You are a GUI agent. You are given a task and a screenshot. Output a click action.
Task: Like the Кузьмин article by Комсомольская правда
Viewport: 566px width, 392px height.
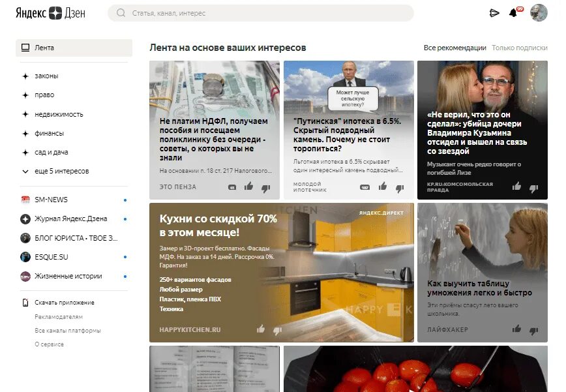516,187
